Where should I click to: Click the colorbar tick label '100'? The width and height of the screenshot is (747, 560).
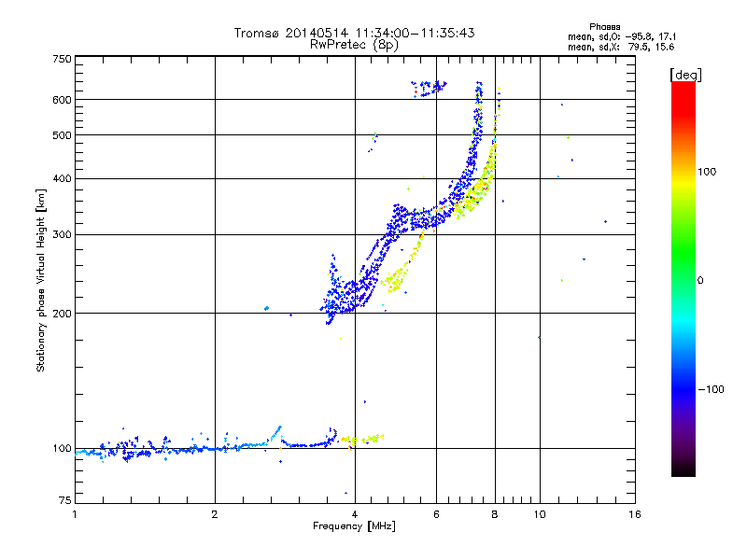click(x=707, y=172)
